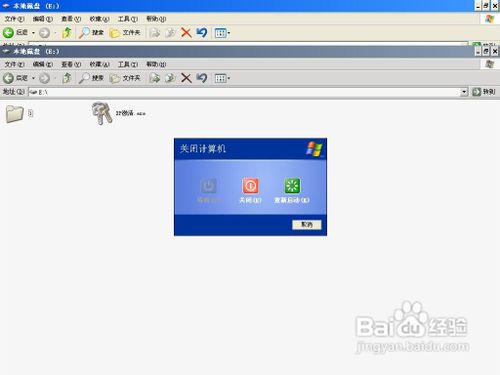Click the 转到 Go button

[484, 92]
